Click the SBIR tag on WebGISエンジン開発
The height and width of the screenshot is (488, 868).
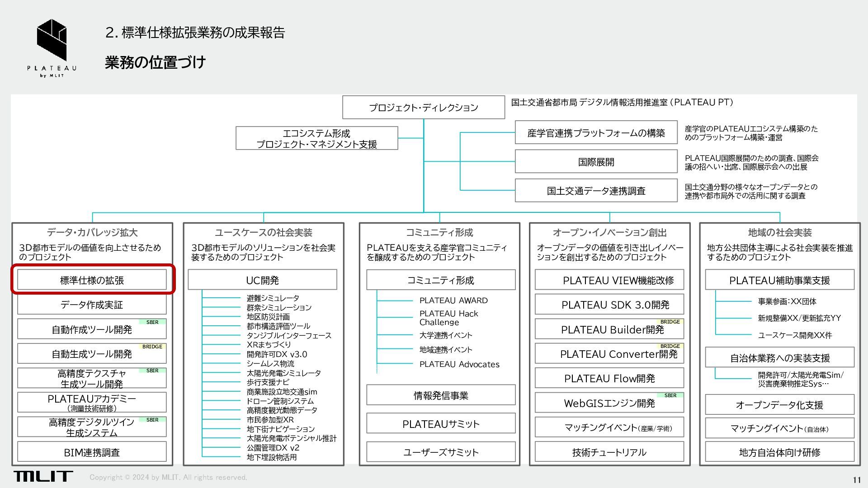[x=670, y=395]
